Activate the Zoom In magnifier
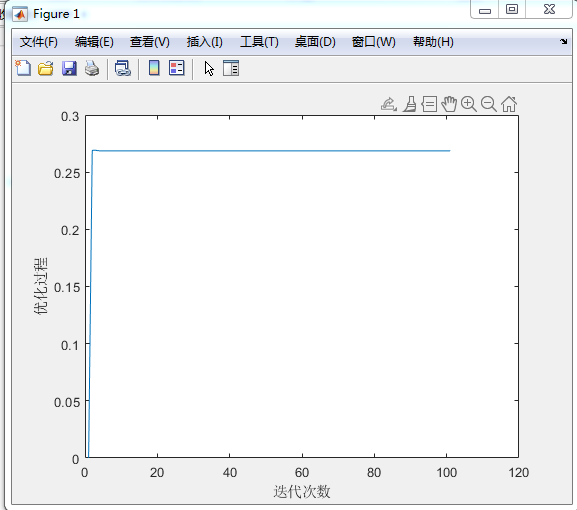The image size is (577, 510). click(469, 104)
